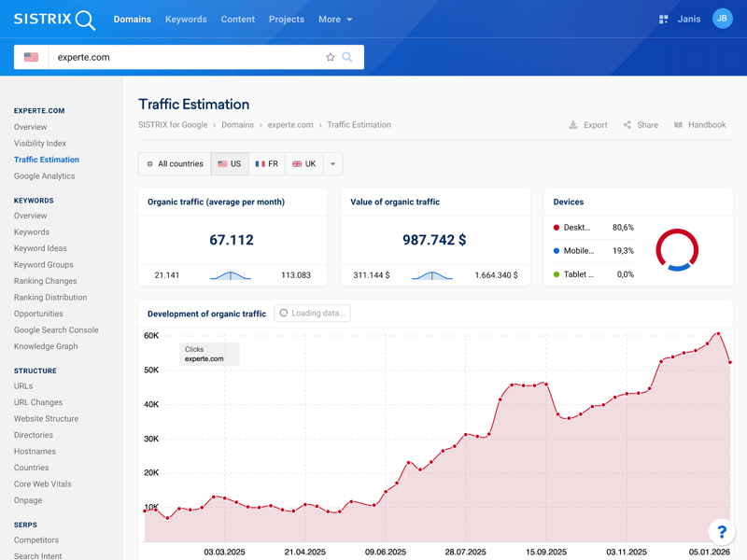Open the additional countries dropdown arrow
This screenshot has width=747, height=560.
coord(333,164)
